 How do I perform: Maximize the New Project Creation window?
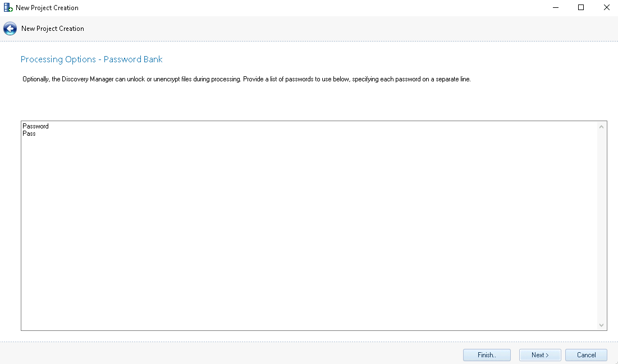[581, 8]
